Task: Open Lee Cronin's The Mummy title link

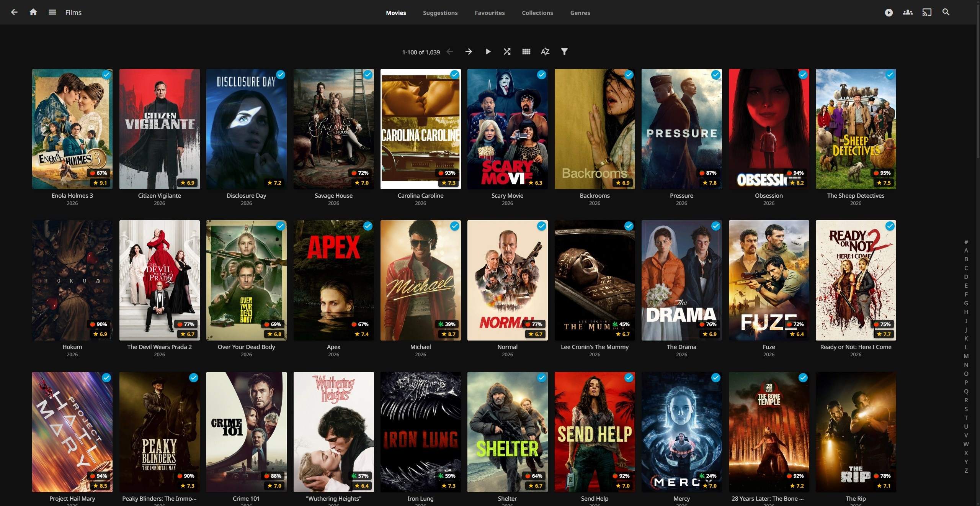Action: click(x=595, y=347)
